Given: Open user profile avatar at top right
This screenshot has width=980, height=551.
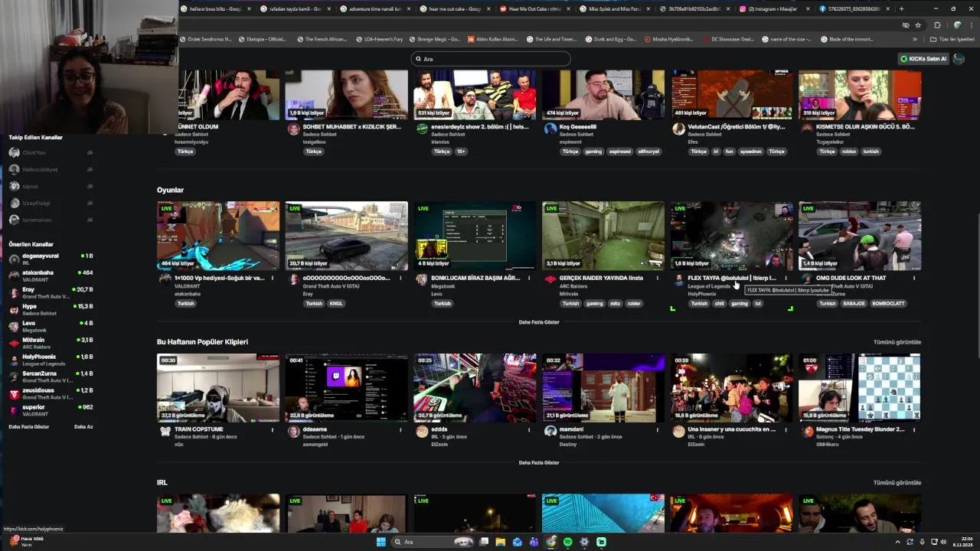Looking at the screenshot, I should (x=959, y=59).
